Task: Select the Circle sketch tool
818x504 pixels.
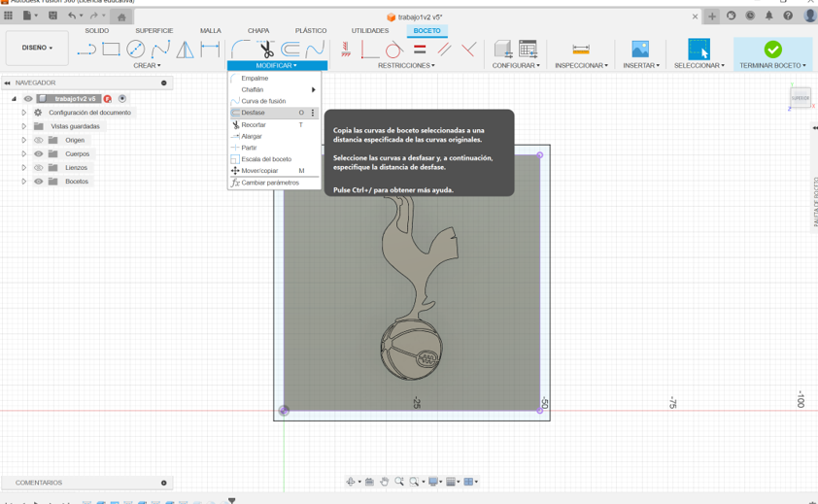Action: coord(136,50)
